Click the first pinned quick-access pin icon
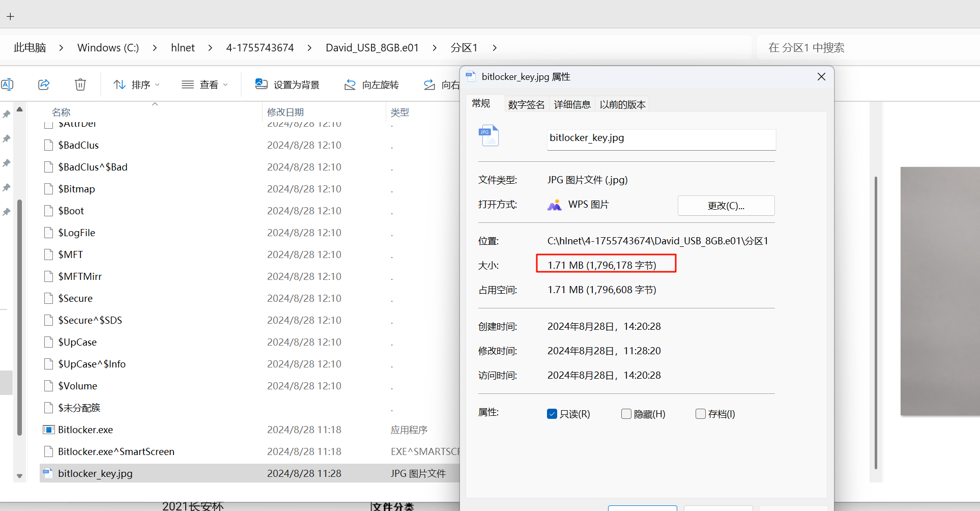This screenshot has height=511, width=980. click(7, 114)
